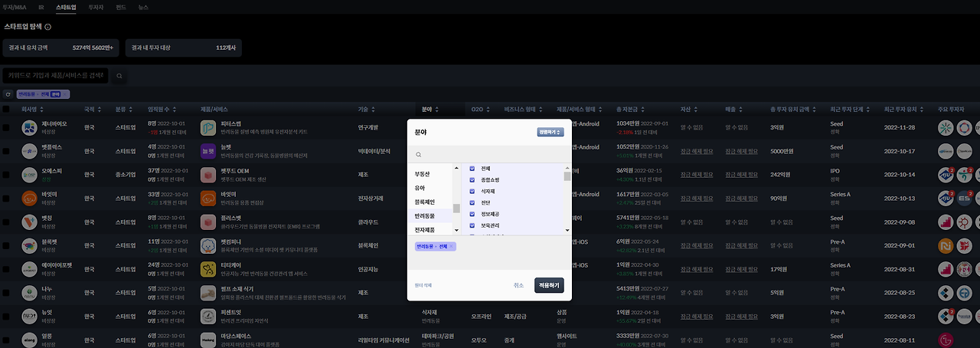
Task: Click the 적용하기 apply button
Action: tap(549, 285)
